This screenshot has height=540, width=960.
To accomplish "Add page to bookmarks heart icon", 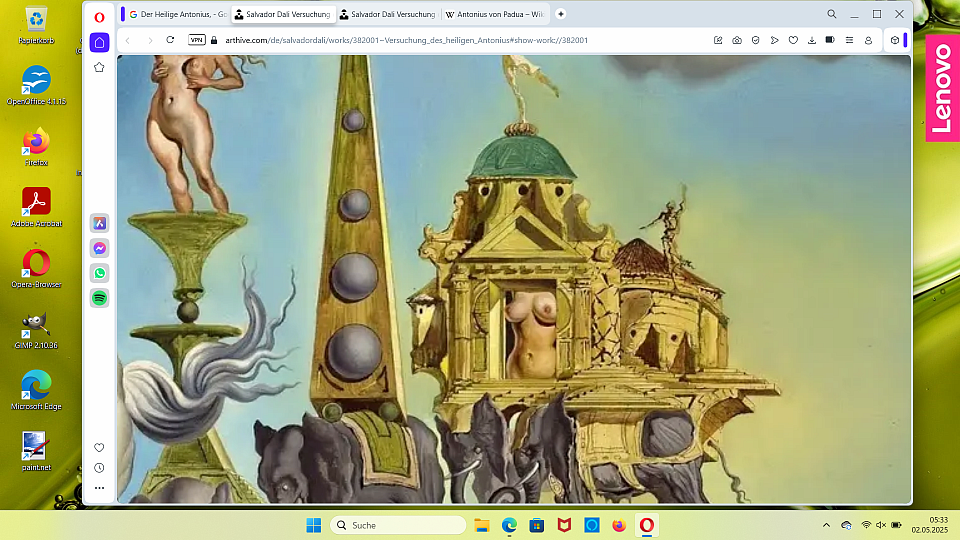I will pos(793,40).
